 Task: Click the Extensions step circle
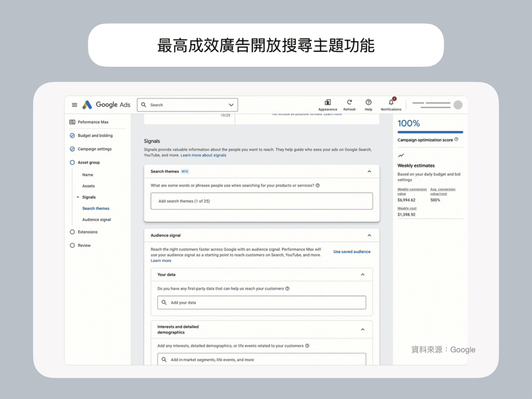72,232
